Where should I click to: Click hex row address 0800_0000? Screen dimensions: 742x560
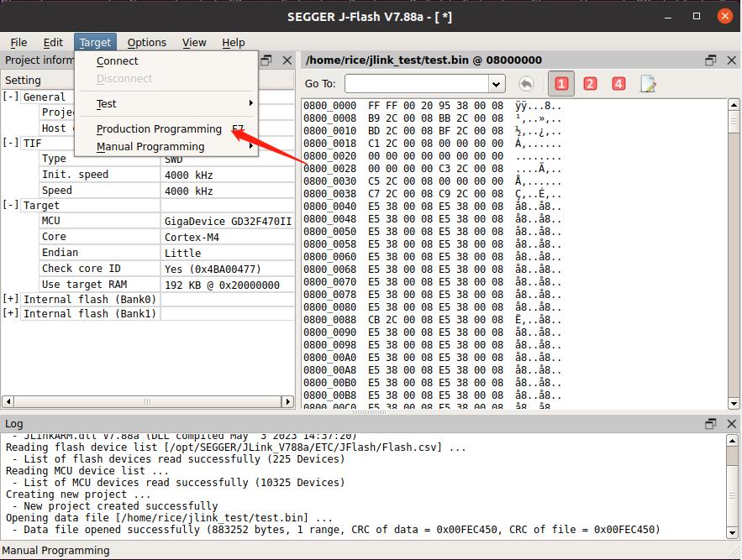[x=330, y=106]
